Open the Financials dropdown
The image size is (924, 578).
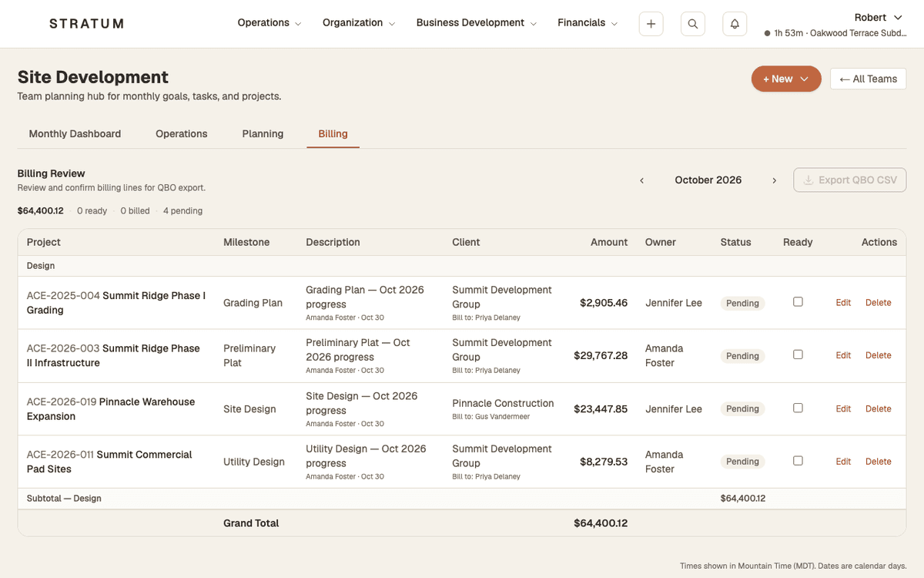point(588,23)
